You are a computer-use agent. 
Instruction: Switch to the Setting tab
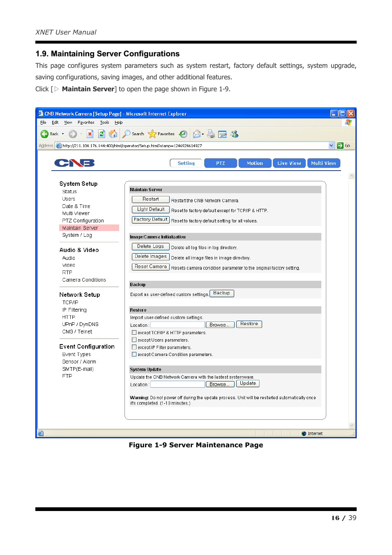[186, 163]
